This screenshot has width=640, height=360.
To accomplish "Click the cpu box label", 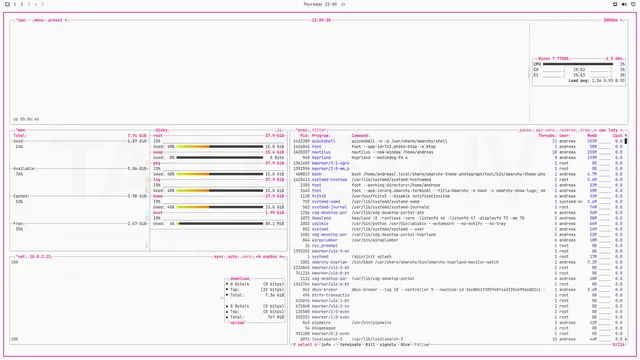I will tap(21, 20).
